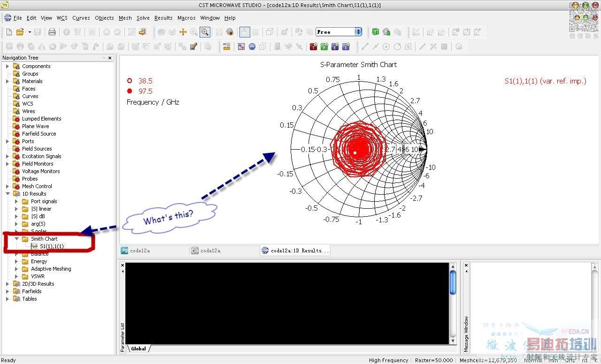This screenshot has width=601, height=364.
Task: Click the view options icon beside zoom tools
Action: pos(230,32)
